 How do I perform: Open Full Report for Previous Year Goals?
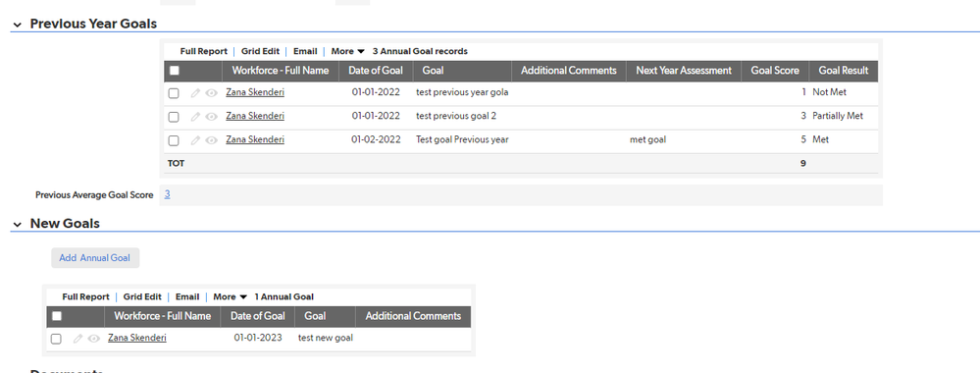point(204,51)
